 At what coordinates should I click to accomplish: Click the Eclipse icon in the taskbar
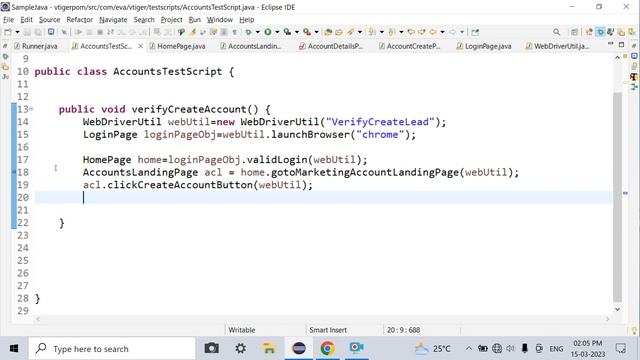click(299, 348)
